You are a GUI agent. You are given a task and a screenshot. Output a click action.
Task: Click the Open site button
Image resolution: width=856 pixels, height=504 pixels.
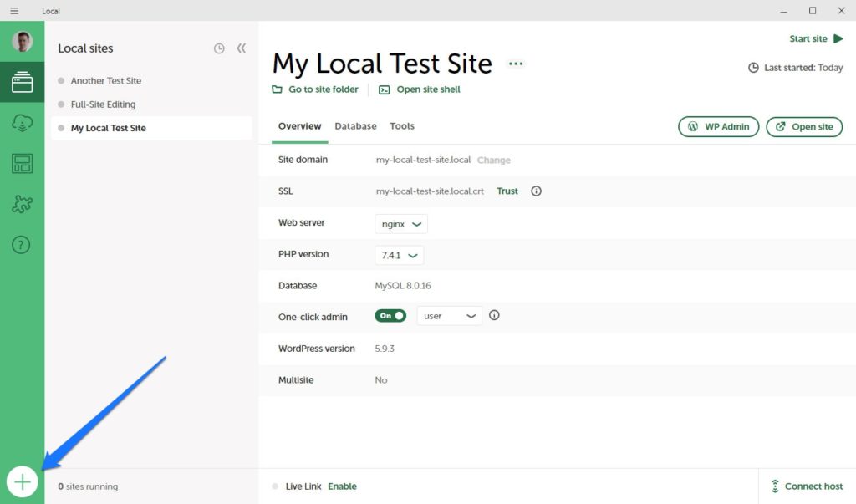click(804, 127)
